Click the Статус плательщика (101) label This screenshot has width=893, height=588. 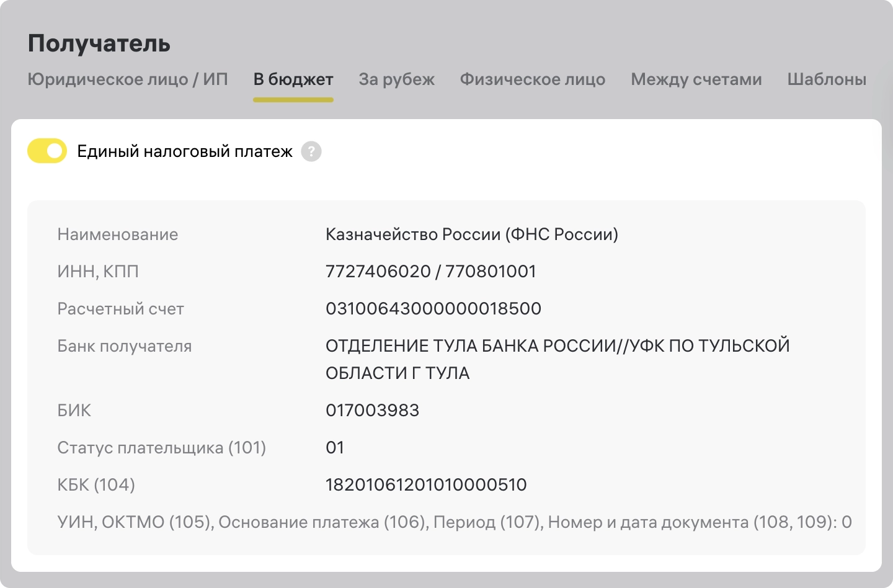coord(161,448)
